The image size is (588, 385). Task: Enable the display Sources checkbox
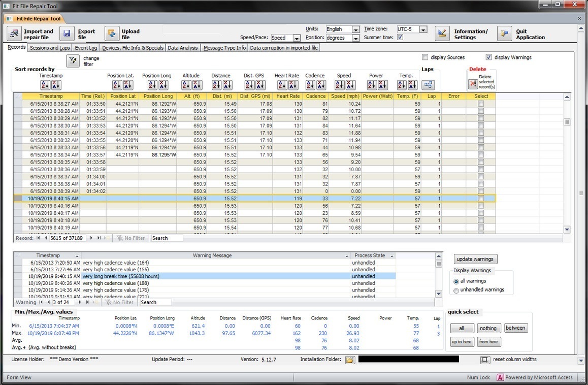pyautogui.click(x=425, y=57)
